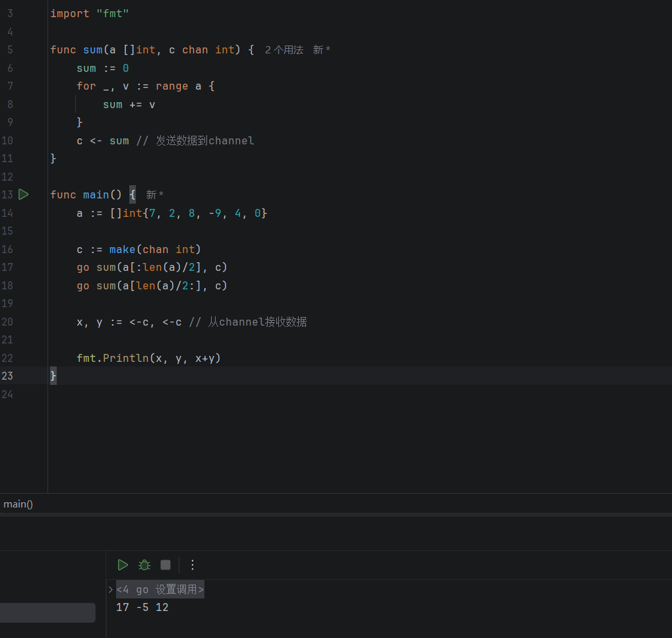The width and height of the screenshot is (672, 638).
Task: Open the '2 个用法' usages hint
Action: coord(284,50)
